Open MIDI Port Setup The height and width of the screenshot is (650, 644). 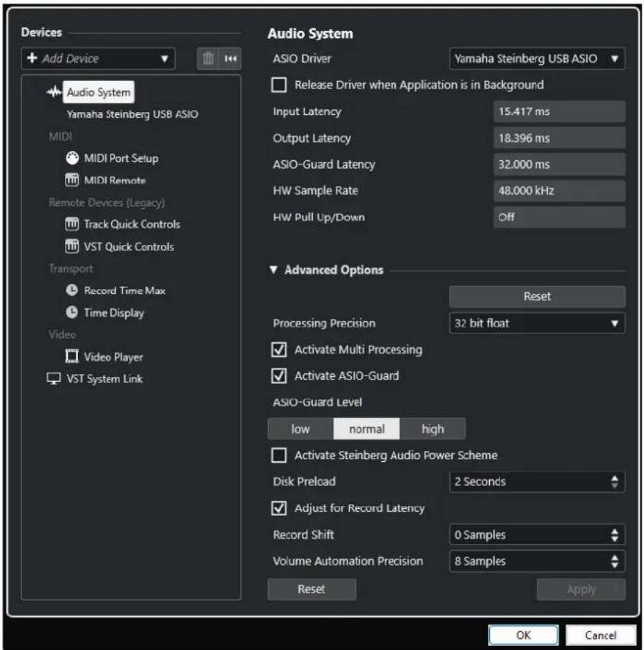[x=121, y=158]
